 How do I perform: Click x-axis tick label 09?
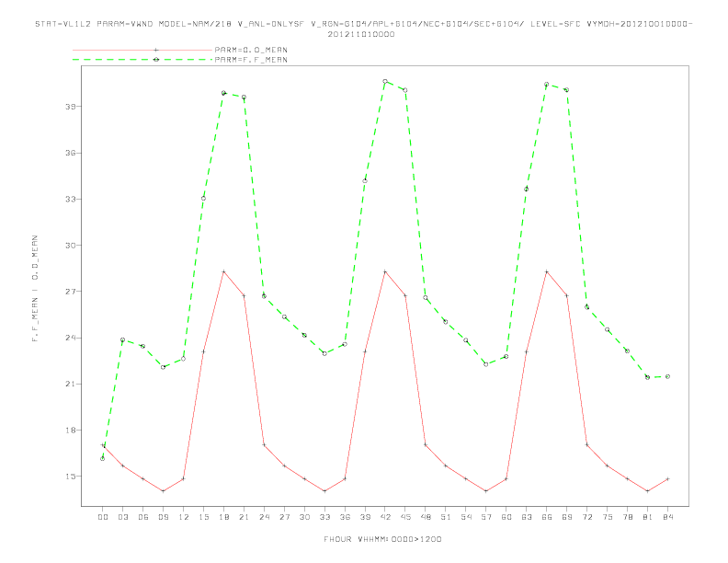click(163, 517)
